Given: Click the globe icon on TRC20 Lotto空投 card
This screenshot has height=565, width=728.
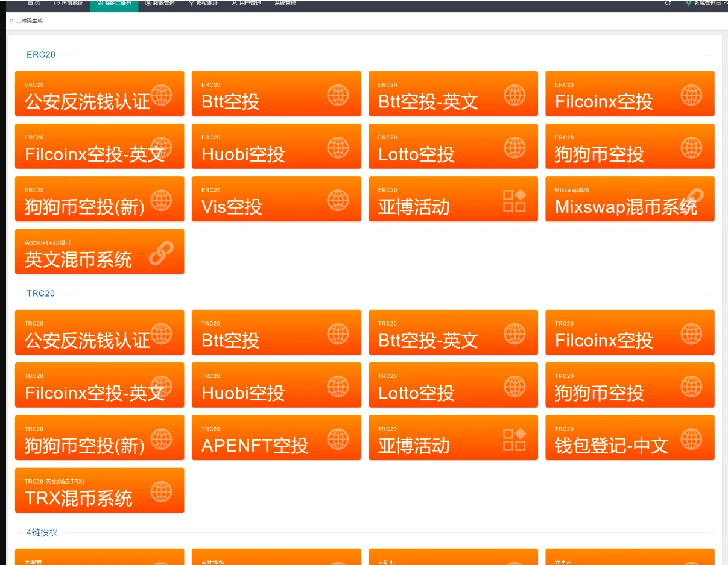Looking at the screenshot, I should [x=514, y=386].
